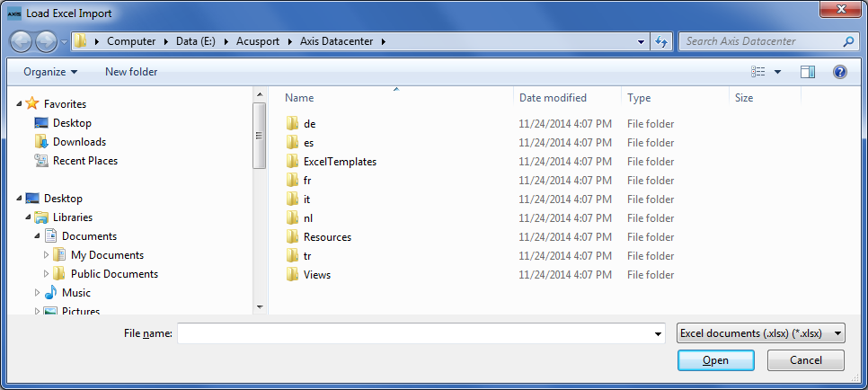Click the New folder button
868x390 pixels.
tap(131, 72)
